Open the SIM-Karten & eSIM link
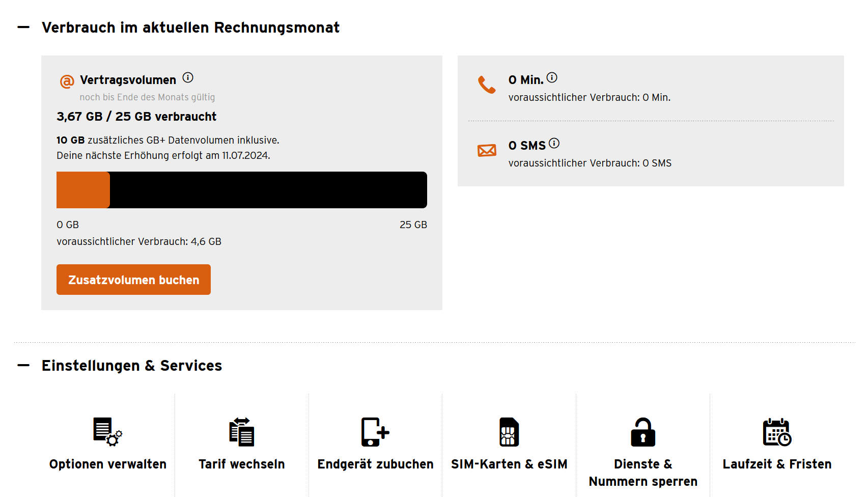The image size is (868, 497). click(x=509, y=464)
